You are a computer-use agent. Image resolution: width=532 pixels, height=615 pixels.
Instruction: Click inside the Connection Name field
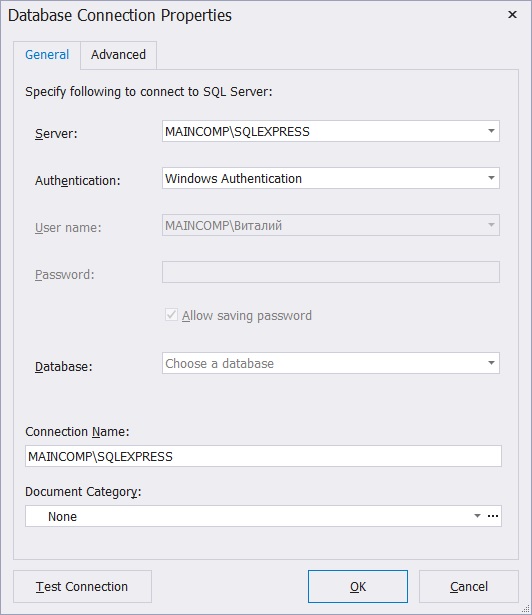pyautogui.click(x=263, y=456)
